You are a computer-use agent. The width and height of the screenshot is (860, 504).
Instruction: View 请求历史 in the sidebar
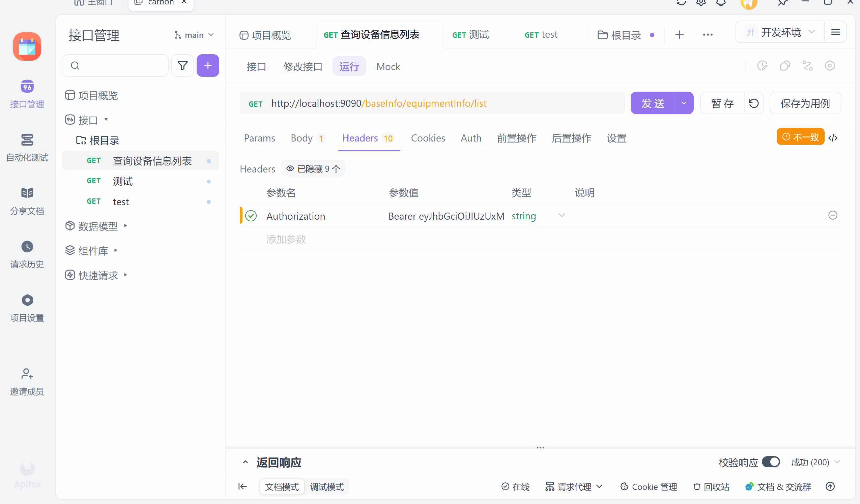(x=27, y=254)
